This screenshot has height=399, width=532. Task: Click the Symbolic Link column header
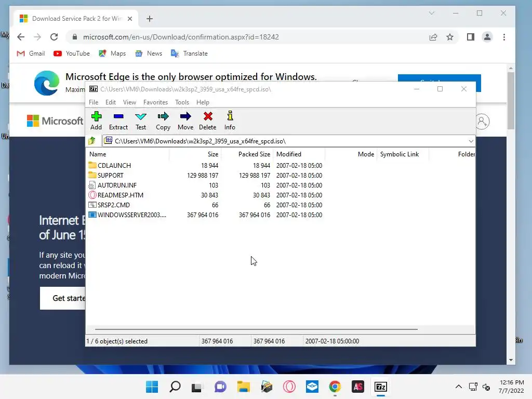point(403,154)
